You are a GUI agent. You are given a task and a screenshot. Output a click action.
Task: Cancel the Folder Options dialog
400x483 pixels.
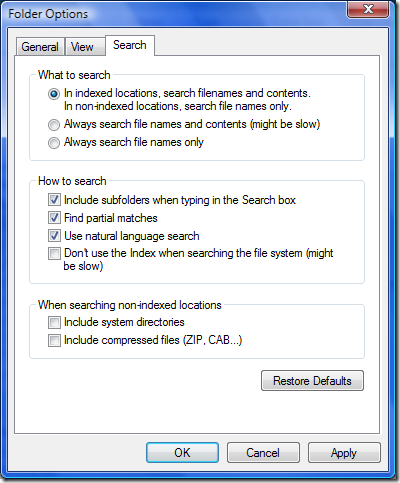pyautogui.click(x=263, y=453)
